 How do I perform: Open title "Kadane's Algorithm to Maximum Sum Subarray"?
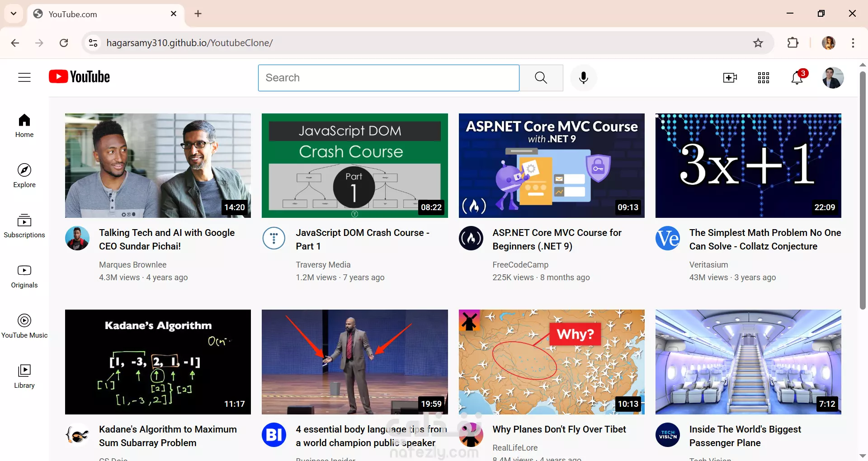[168, 436]
